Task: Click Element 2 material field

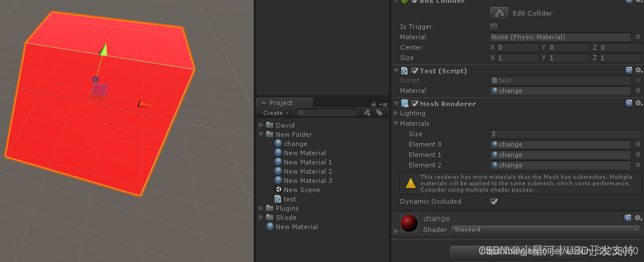Action: 560,165
